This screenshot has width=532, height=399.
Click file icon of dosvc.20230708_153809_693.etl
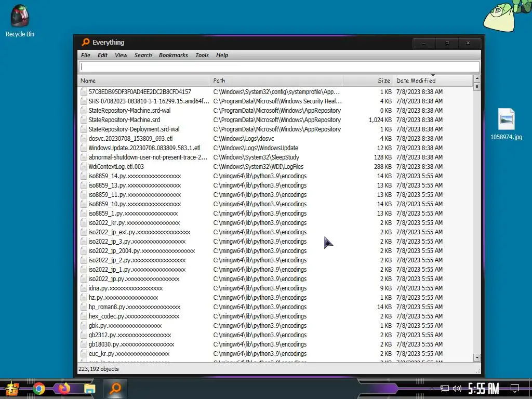coord(84,138)
